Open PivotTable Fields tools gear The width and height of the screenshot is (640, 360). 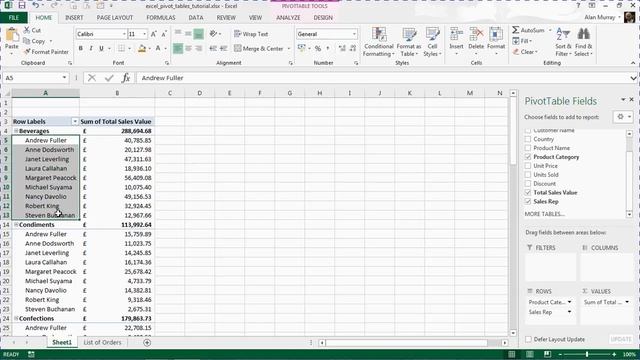[x=620, y=117]
